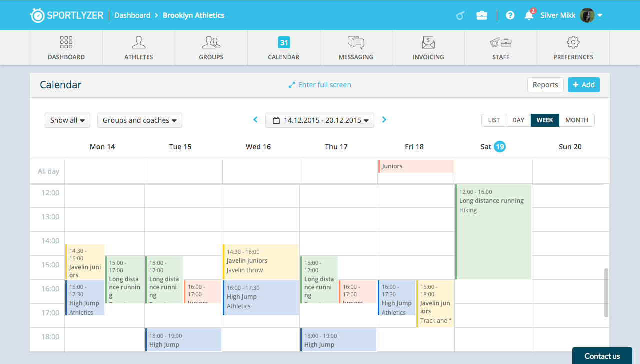Click the Sat 19 column header
Viewport: 640px width, 364px height.
pos(493,147)
